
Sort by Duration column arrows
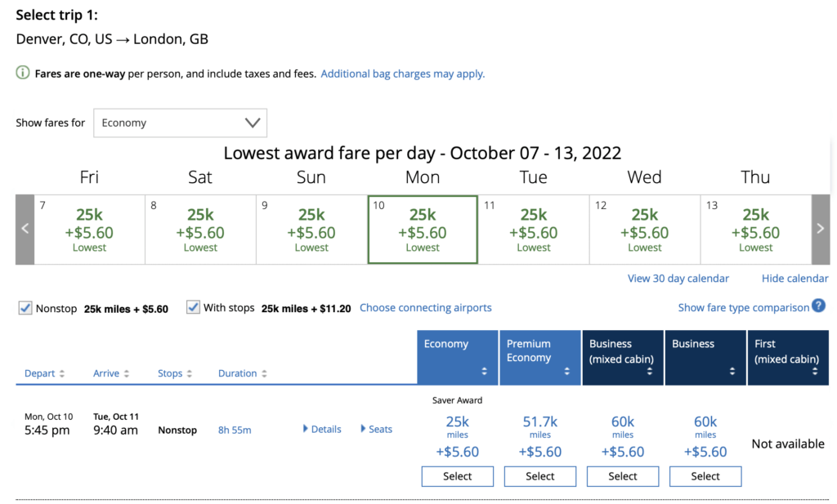(x=263, y=374)
